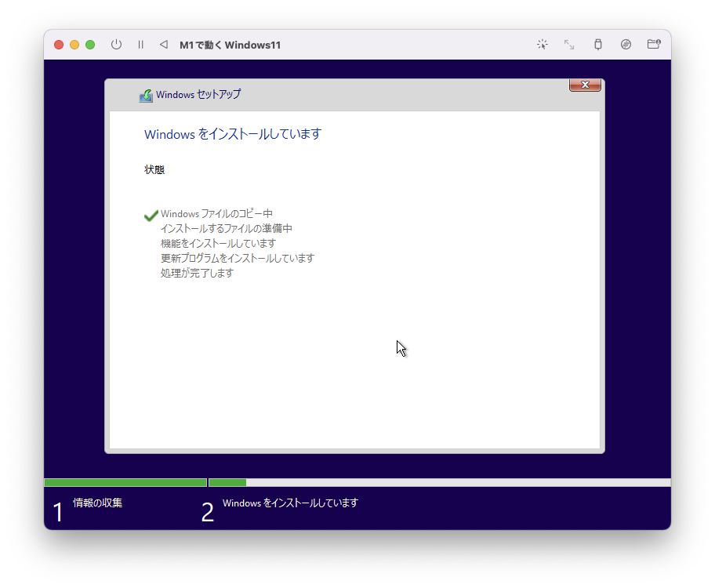Click the heading Windows をインストールしています
The height and width of the screenshot is (588, 715).
click(233, 134)
